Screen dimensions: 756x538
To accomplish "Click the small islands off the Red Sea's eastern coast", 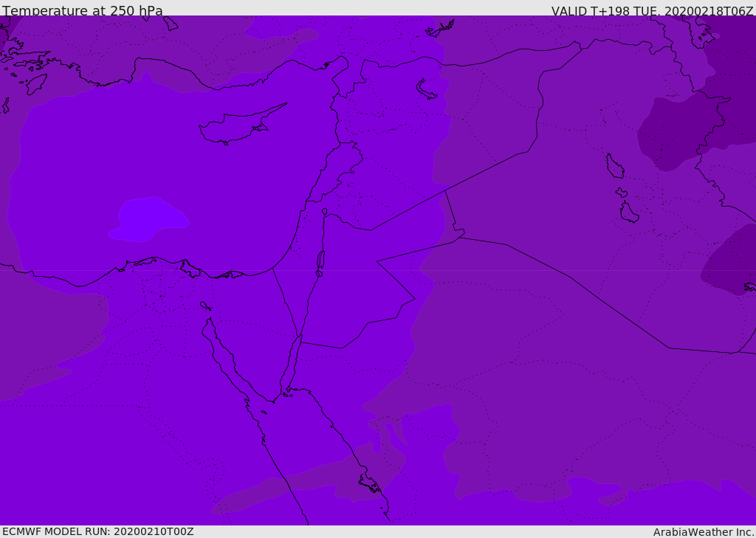I will pyautogui.click(x=369, y=485).
